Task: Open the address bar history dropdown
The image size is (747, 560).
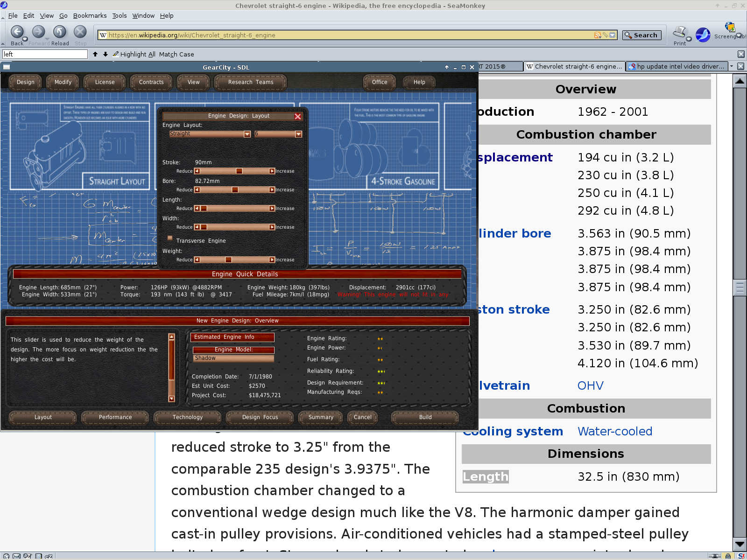Action: [x=613, y=35]
